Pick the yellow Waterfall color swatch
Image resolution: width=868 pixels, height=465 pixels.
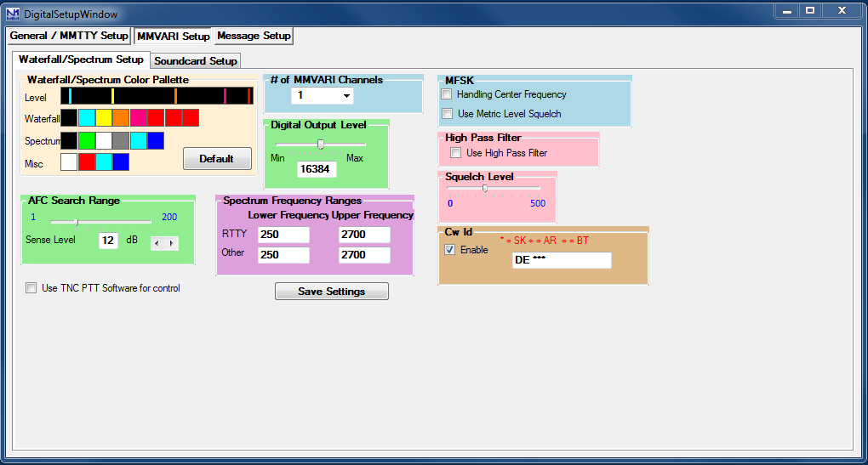104,118
